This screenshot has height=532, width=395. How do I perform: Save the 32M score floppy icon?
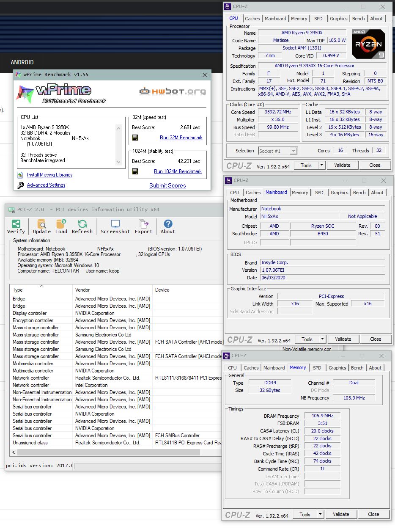[x=135, y=138]
